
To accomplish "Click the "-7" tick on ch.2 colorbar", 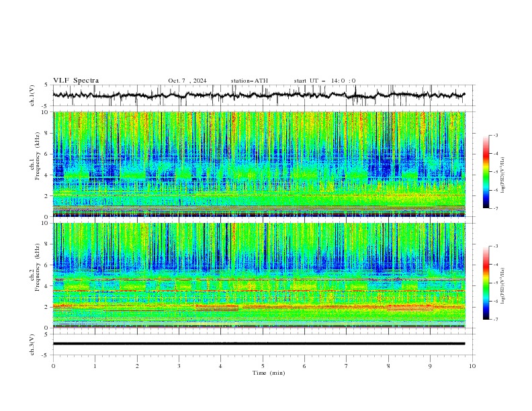I will pos(495,320).
